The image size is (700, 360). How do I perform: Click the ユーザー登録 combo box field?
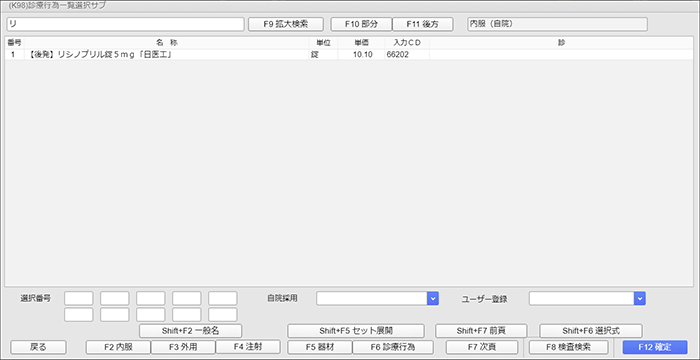pyautogui.click(x=581, y=298)
